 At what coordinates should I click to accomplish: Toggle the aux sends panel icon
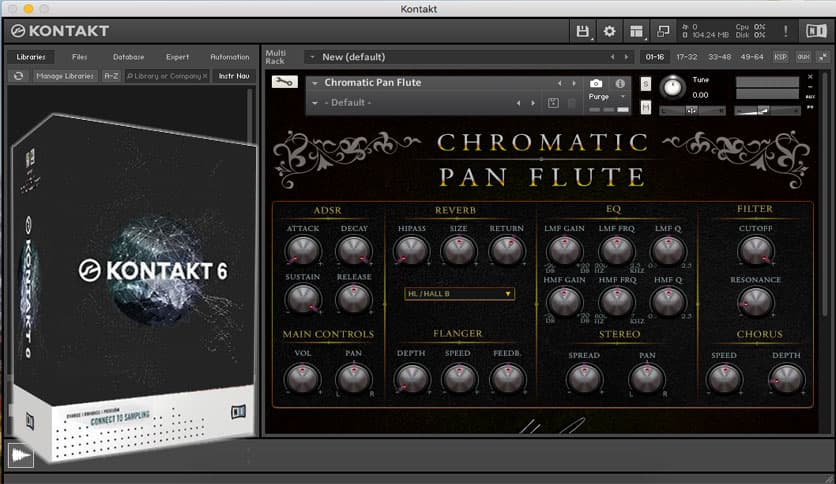tap(803, 57)
